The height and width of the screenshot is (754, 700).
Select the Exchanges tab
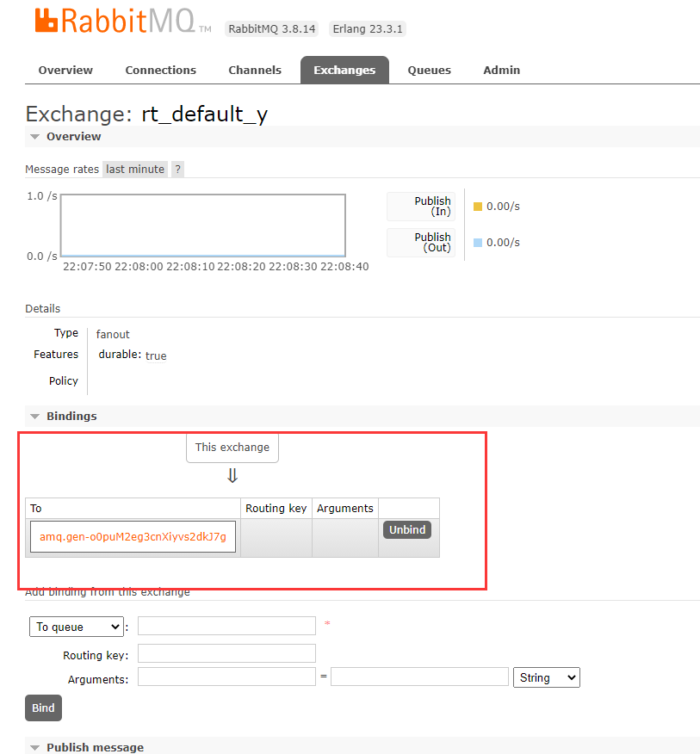(344, 71)
